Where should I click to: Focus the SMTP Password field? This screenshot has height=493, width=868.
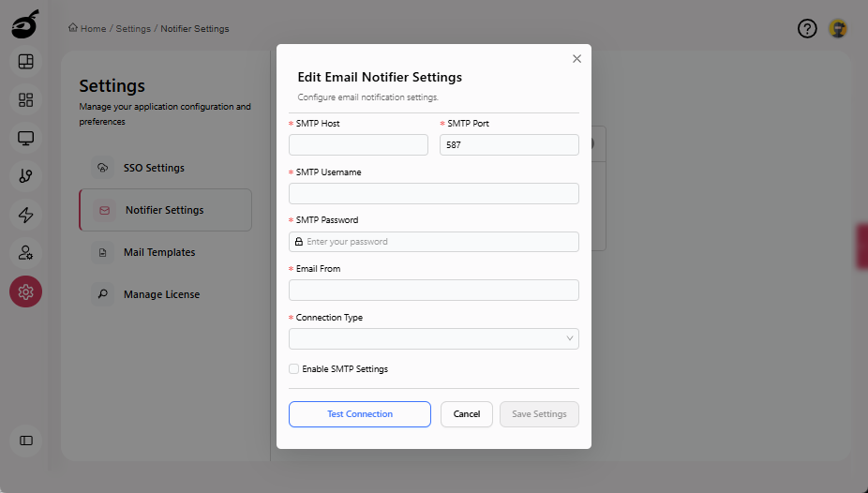(434, 242)
